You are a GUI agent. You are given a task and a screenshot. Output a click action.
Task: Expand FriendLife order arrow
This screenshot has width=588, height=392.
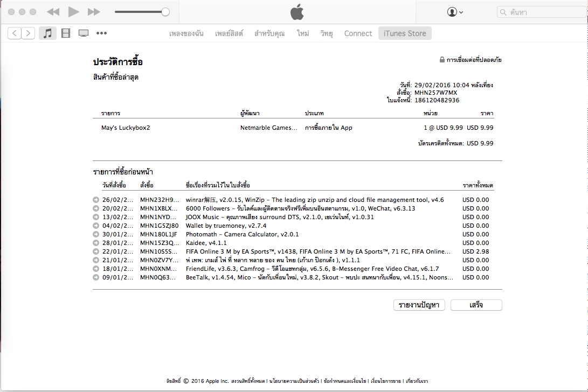tap(96, 269)
